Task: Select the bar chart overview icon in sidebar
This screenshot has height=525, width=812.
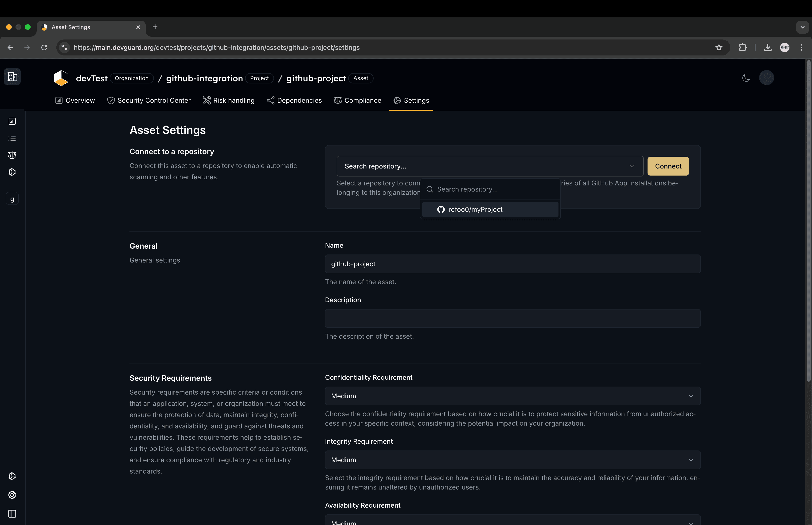Action: pyautogui.click(x=12, y=121)
